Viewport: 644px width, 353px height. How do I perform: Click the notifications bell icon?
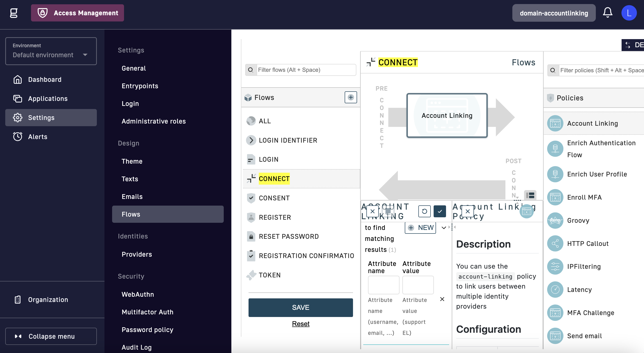tap(607, 12)
